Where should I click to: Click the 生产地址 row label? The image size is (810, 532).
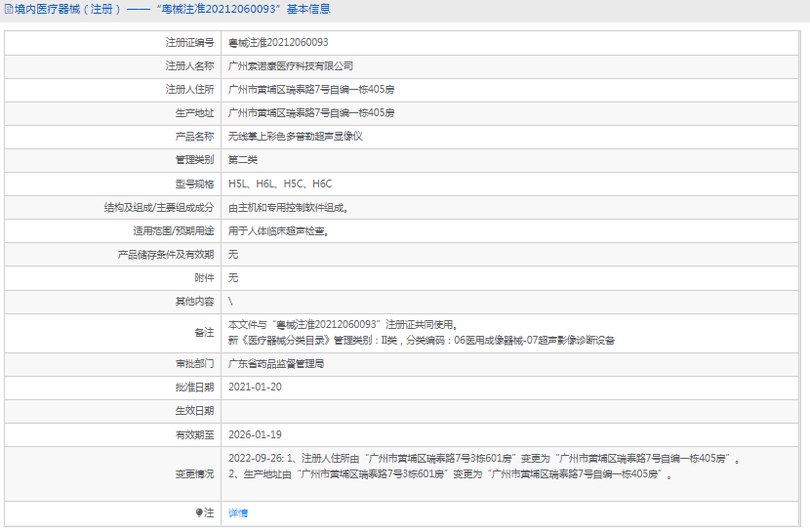point(194,112)
